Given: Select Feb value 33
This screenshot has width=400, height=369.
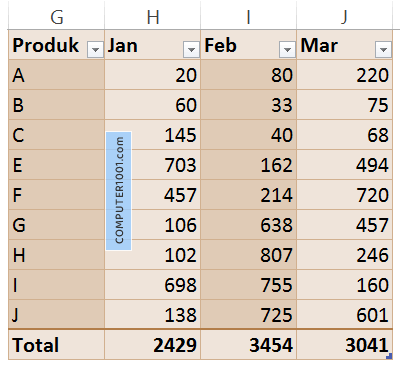Looking at the screenshot, I should click(249, 105).
